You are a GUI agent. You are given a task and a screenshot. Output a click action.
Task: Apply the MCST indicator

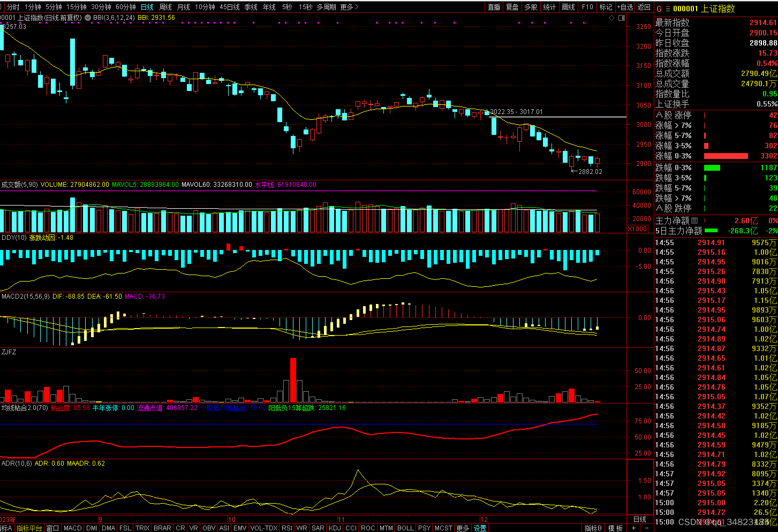tap(443, 528)
